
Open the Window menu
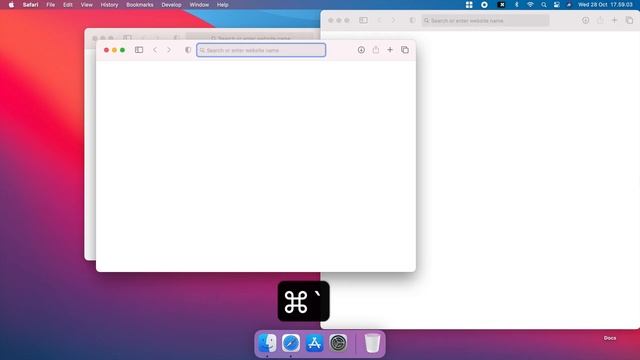pyautogui.click(x=199, y=5)
